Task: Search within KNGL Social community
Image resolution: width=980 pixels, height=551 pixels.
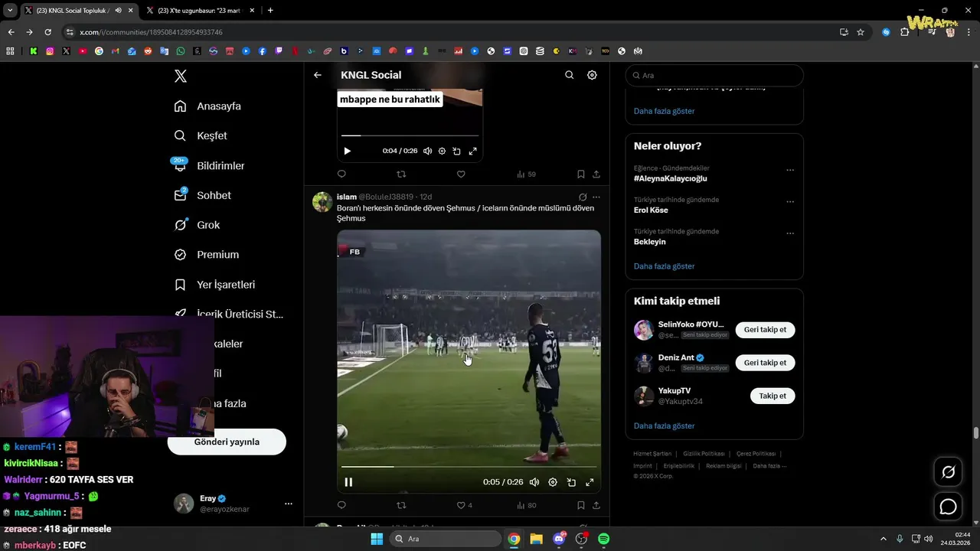Action: 569,75
